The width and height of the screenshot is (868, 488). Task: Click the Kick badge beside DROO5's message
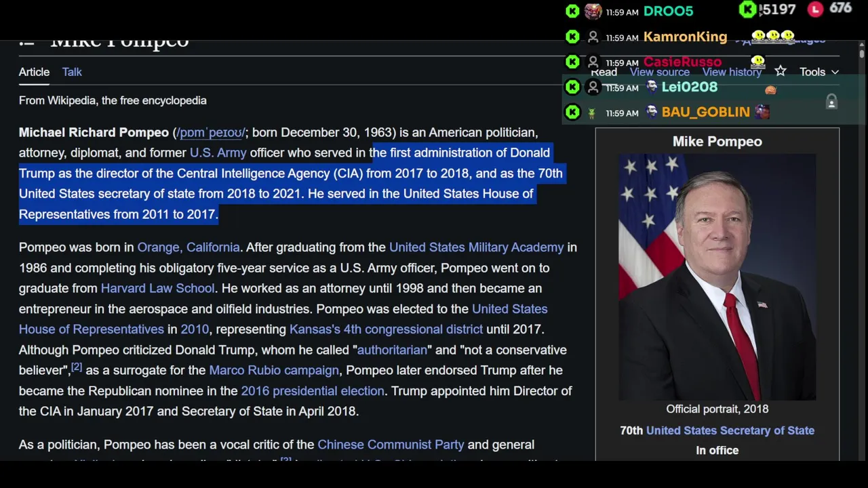coord(572,12)
